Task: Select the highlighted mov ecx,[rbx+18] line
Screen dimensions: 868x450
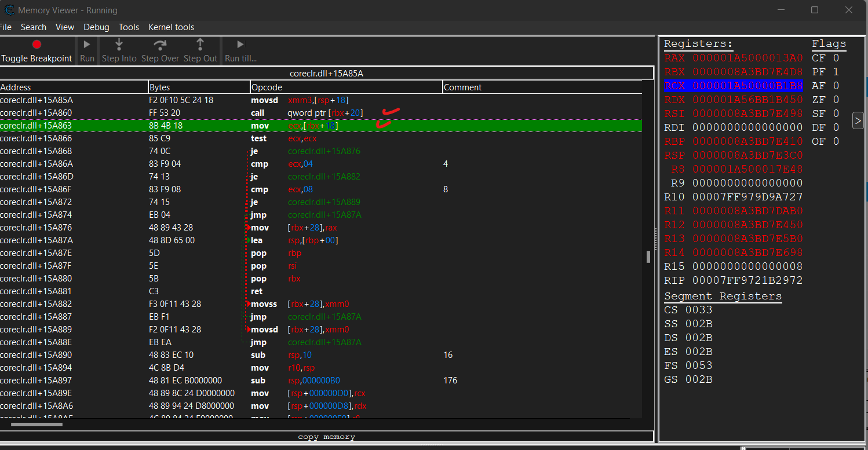Action: [321, 126]
